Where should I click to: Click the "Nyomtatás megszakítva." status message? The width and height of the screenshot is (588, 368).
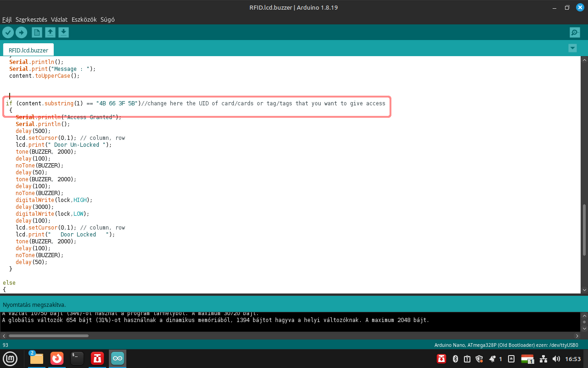(x=34, y=305)
